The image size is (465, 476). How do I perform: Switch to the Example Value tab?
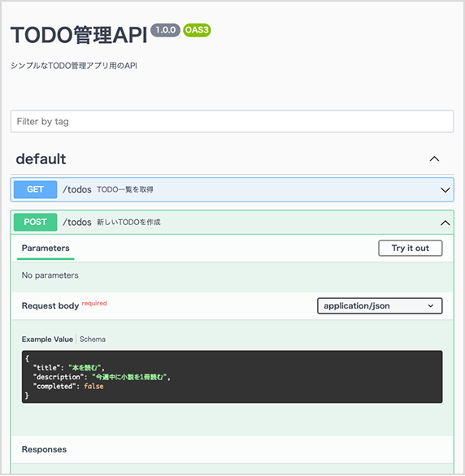click(47, 340)
